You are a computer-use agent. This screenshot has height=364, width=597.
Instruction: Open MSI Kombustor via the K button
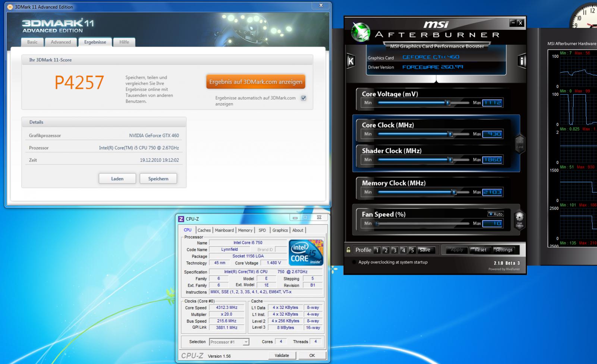pyautogui.click(x=351, y=61)
